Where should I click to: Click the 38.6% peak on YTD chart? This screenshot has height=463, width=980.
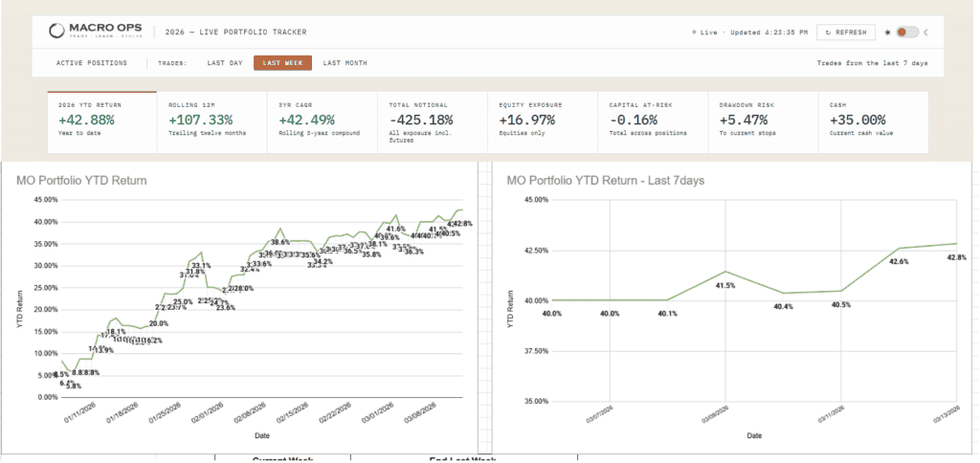[x=279, y=229]
